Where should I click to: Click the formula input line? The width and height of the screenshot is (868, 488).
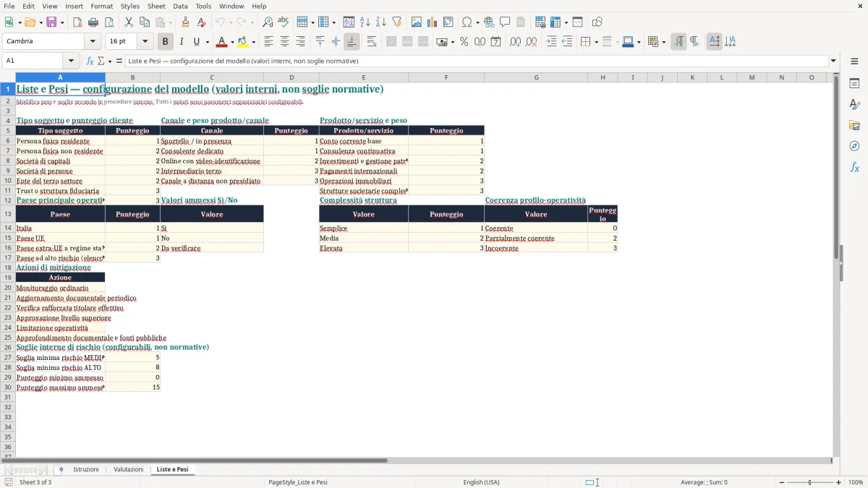point(476,61)
